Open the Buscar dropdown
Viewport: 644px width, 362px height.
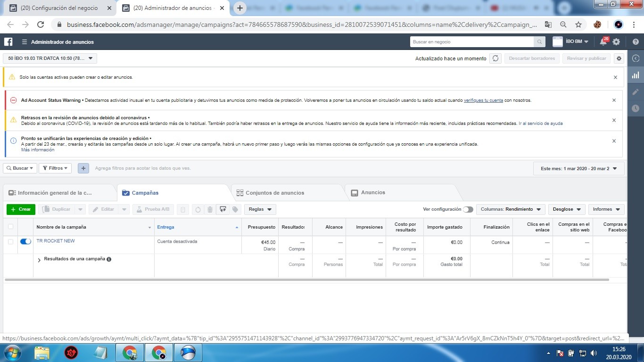(x=20, y=168)
